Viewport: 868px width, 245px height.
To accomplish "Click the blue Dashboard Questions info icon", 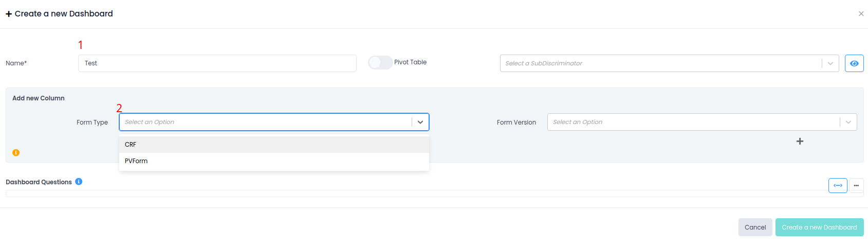I will coord(79,182).
